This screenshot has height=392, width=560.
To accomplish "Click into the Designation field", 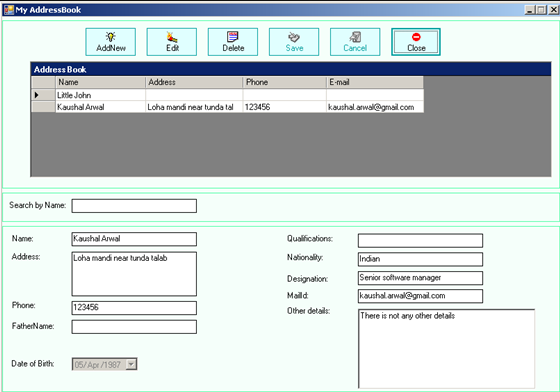I will coord(420,278).
